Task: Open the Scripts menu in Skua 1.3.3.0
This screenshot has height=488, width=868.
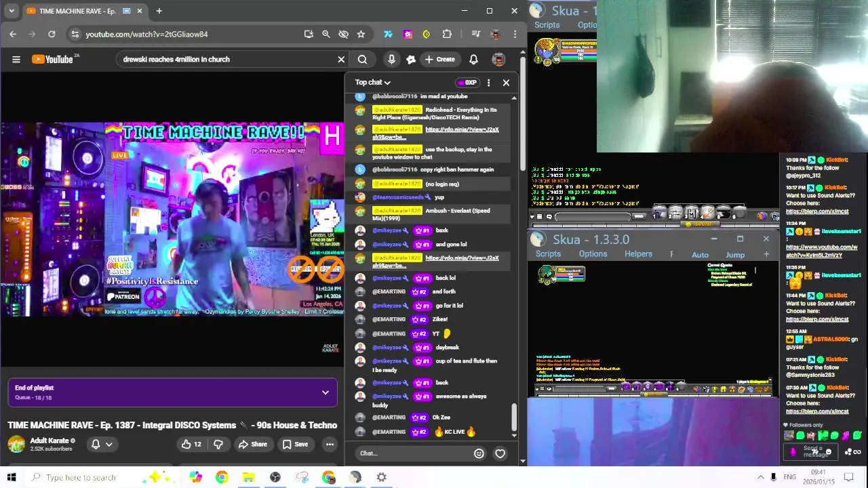Action: (x=548, y=254)
